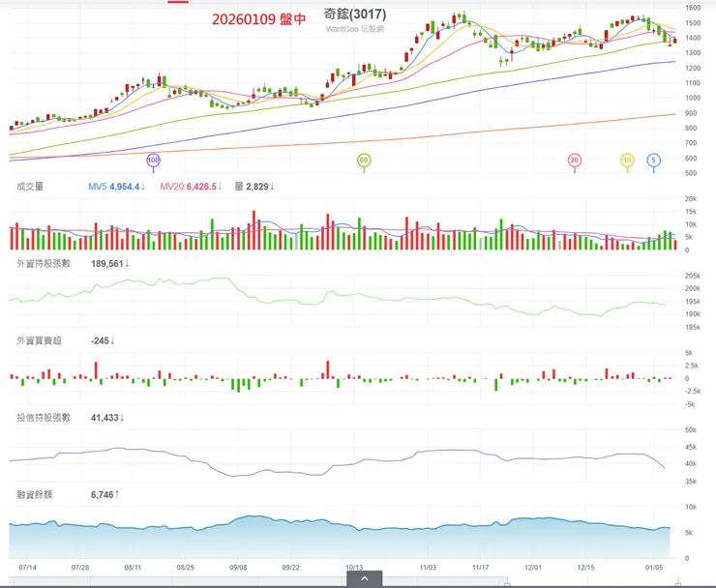The width and height of the screenshot is (716, 588).
Task: Click the pink 20-day moving average marker
Action: 575,160
